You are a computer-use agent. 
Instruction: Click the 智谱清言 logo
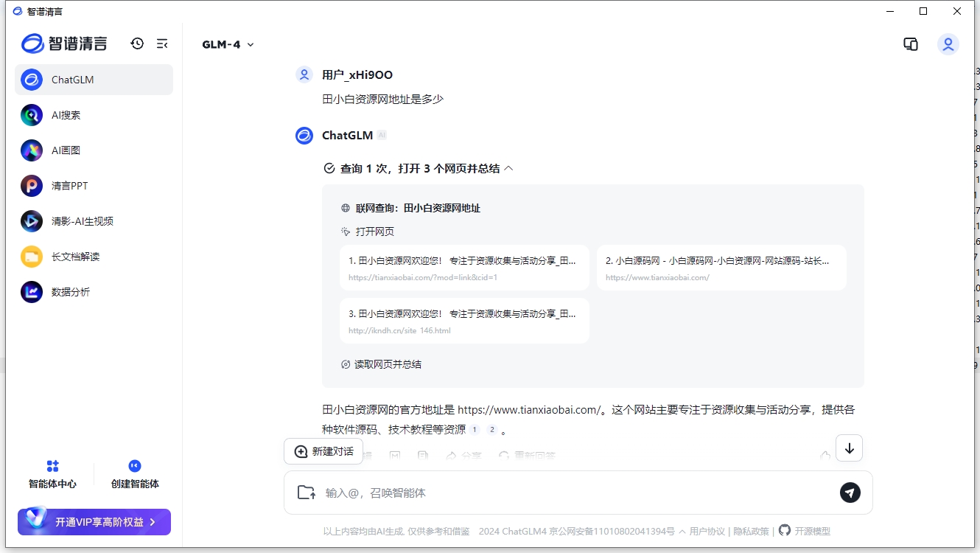coord(64,44)
